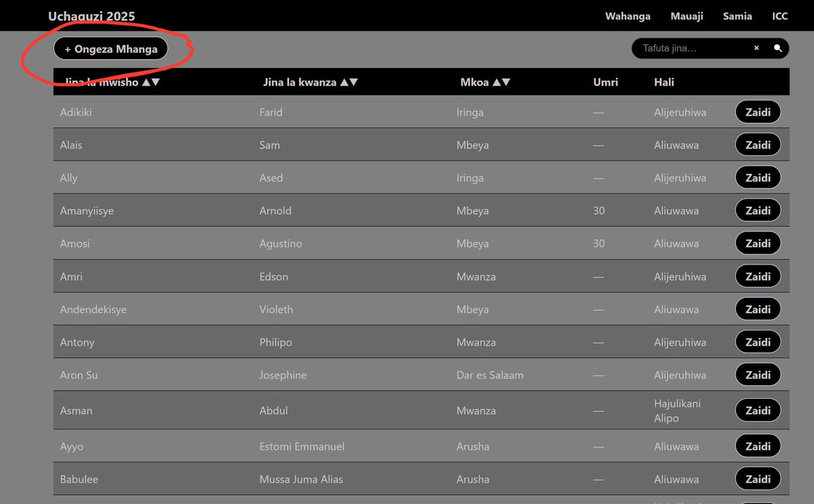Select the surname Adikiki

click(x=76, y=113)
